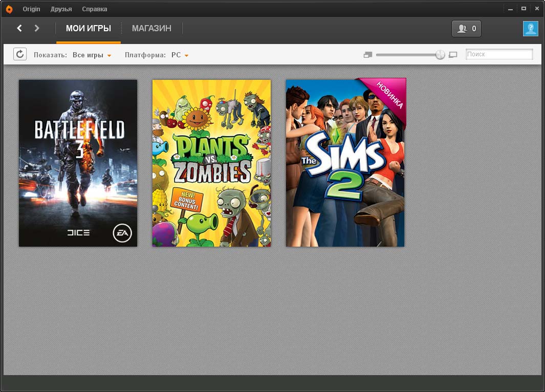Screen dimensions: 545x392
Task: Expand the PC platform dropdown
Action: coord(180,55)
